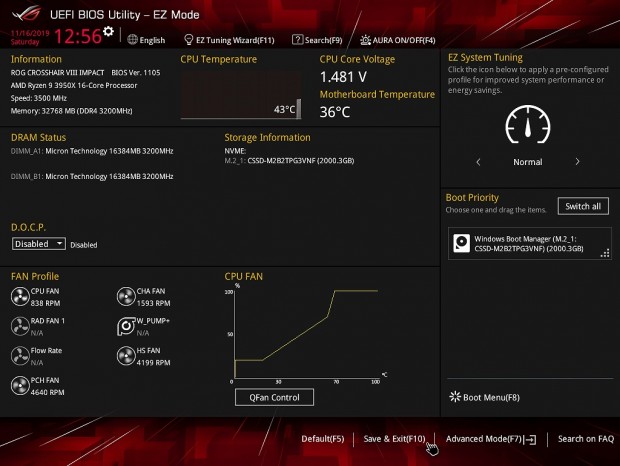Switch to Advanced Mode(F7)
This screenshot has height=466, width=620.
point(491,439)
